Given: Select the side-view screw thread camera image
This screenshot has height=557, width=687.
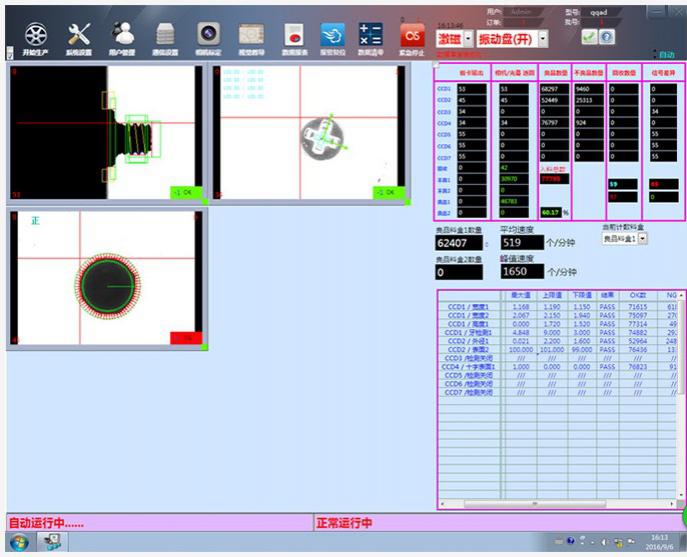Looking at the screenshot, I should point(106,132).
